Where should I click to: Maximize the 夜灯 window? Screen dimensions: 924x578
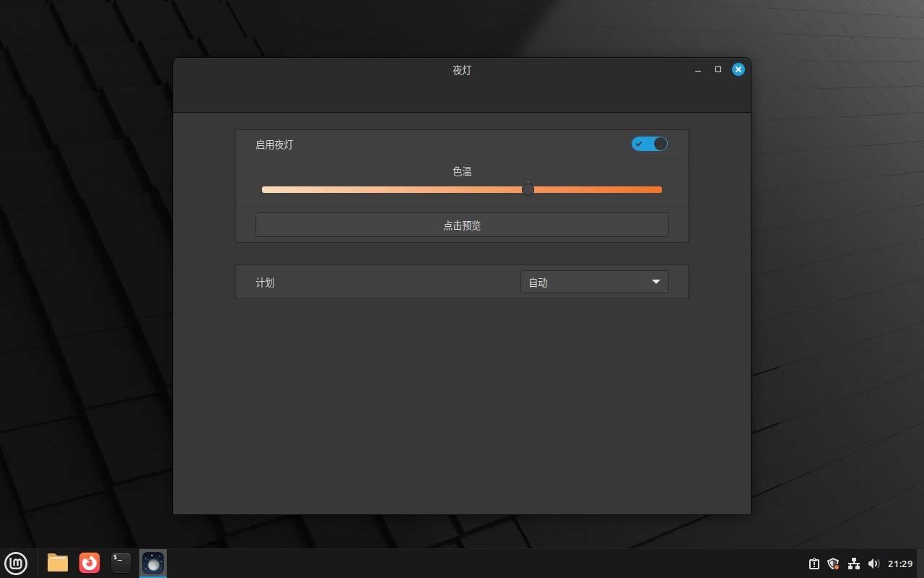pyautogui.click(x=718, y=69)
